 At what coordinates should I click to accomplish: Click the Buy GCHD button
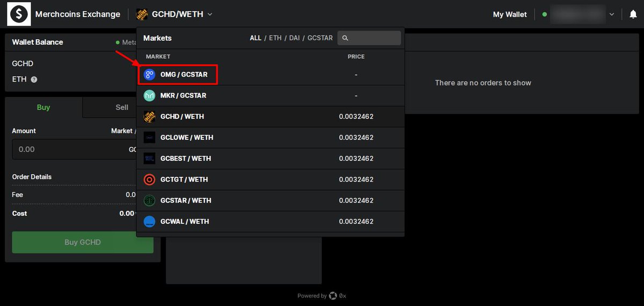click(83, 242)
